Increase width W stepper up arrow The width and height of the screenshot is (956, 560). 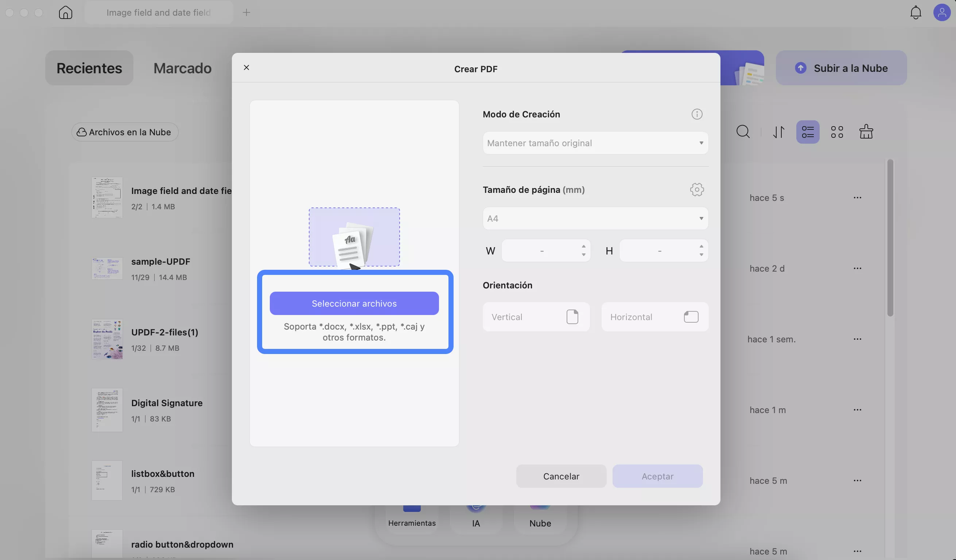point(583,246)
